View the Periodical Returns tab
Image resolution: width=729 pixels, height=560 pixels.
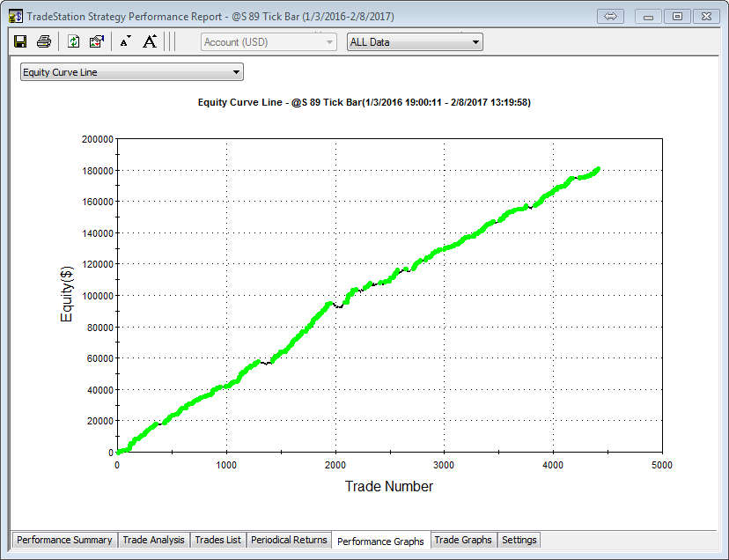(289, 540)
